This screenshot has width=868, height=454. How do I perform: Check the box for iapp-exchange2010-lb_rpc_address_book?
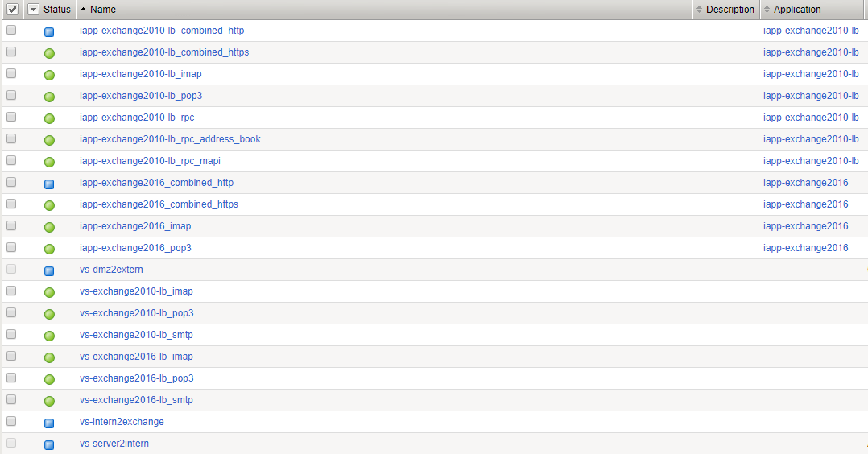tap(11, 138)
